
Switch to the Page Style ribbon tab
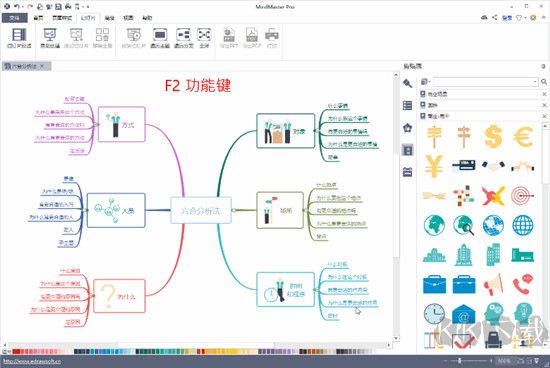[x=62, y=18]
